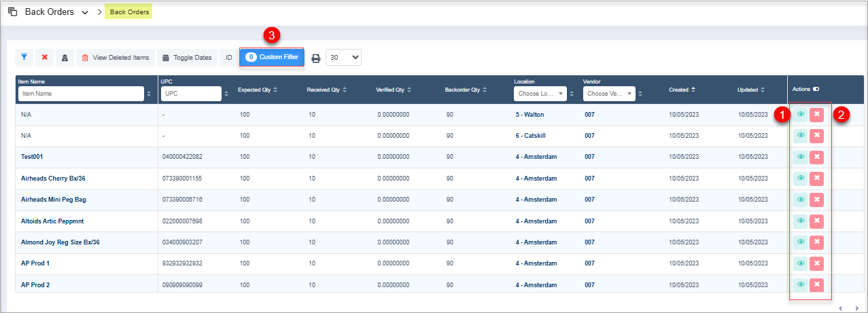
Task: Toggle the Actions column switch
Action: [x=816, y=89]
